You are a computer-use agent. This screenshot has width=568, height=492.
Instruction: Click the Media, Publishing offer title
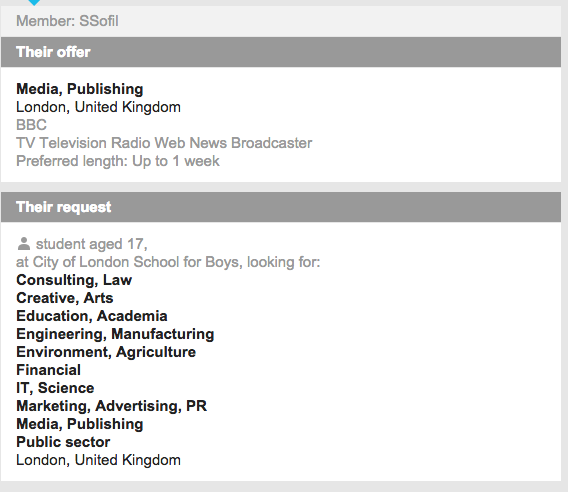pos(80,89)
